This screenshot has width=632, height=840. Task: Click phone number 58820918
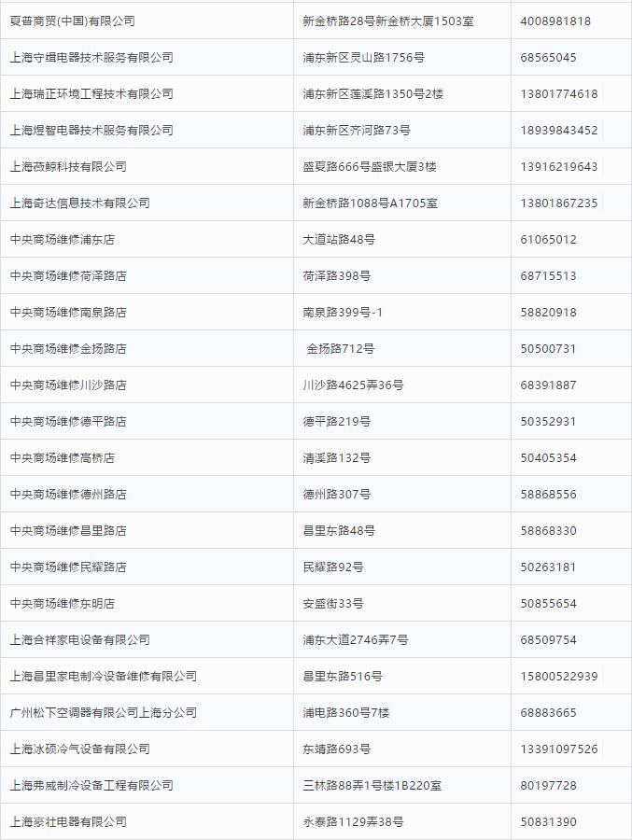tap(548, 313)
